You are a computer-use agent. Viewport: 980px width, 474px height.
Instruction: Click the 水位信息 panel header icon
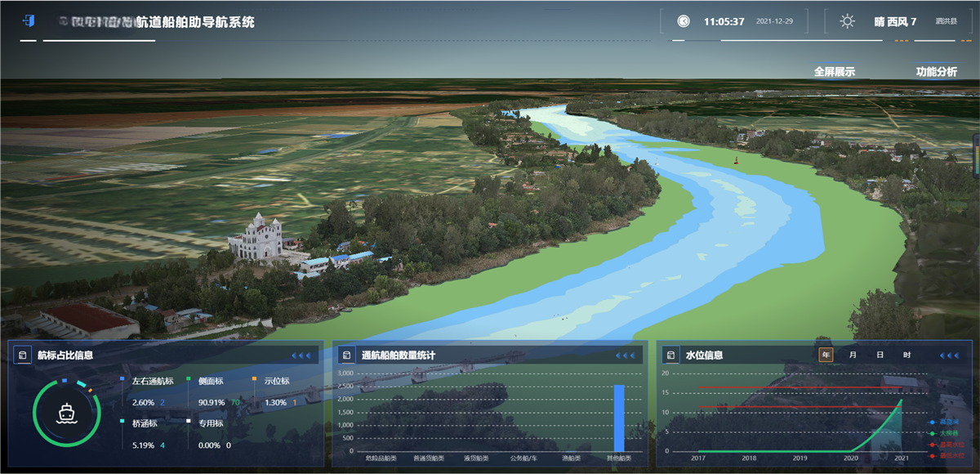[670, 355]
